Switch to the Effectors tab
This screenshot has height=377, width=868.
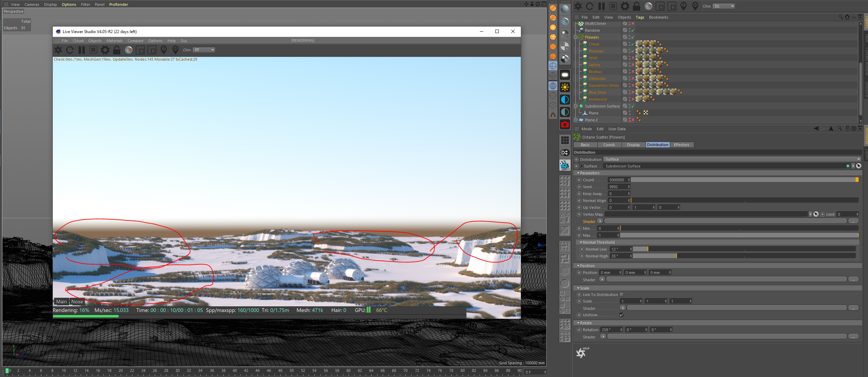[x=681, y=145]
